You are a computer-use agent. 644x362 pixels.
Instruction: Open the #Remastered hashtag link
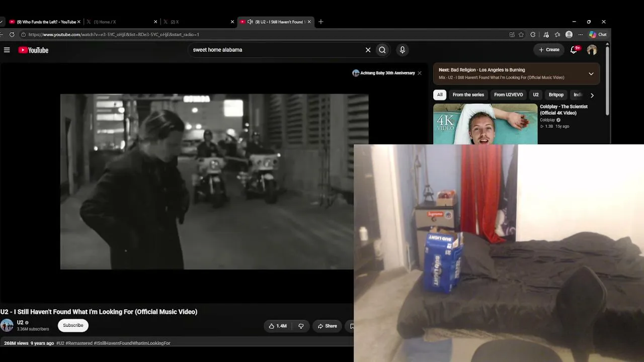point(79,343)
